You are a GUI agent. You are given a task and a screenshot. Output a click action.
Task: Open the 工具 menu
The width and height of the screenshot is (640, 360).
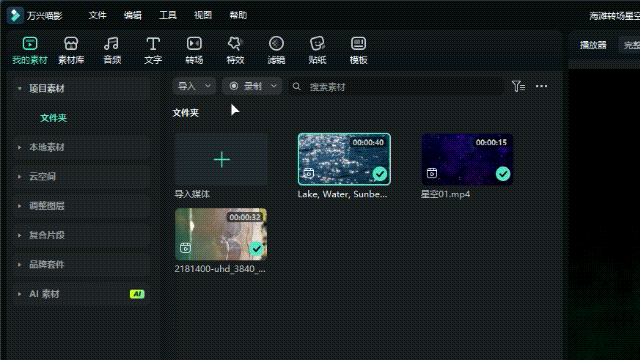pyautogui.click(x=168, y=16)
